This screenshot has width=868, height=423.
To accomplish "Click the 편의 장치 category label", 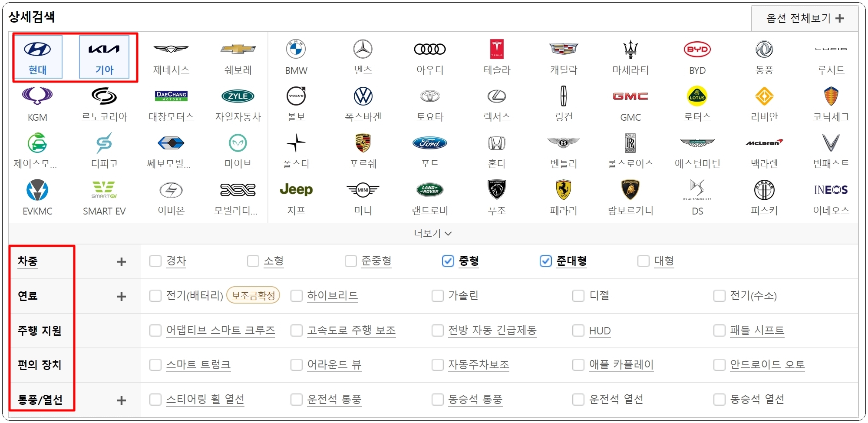I will [39, 365].
